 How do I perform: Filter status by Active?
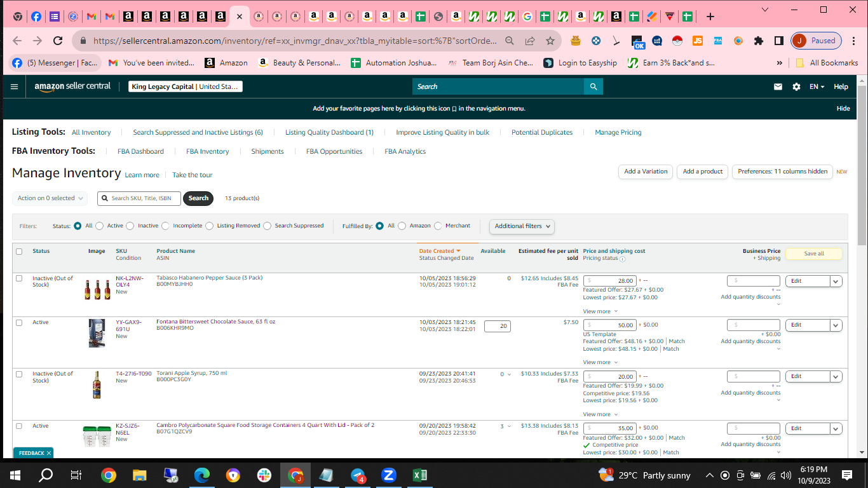tap(99, 226)
